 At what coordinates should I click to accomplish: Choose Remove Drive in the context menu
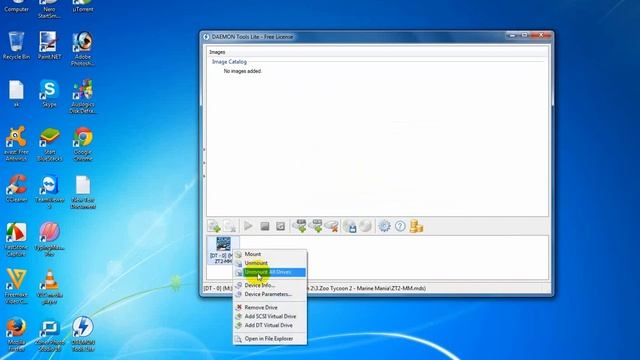pos(270,307)
